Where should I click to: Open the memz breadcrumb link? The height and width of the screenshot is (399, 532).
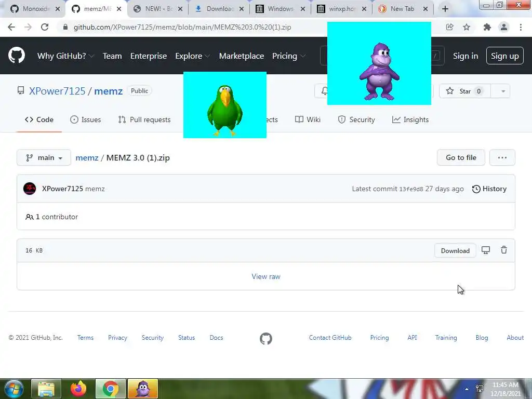[x=87, y=158]
